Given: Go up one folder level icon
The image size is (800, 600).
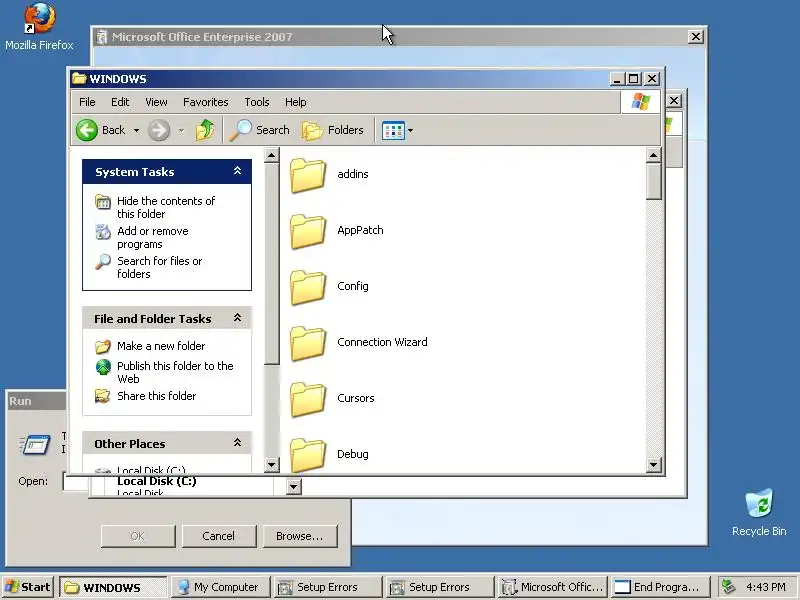Looking at the screenshot, I should [x=205, y=130].
